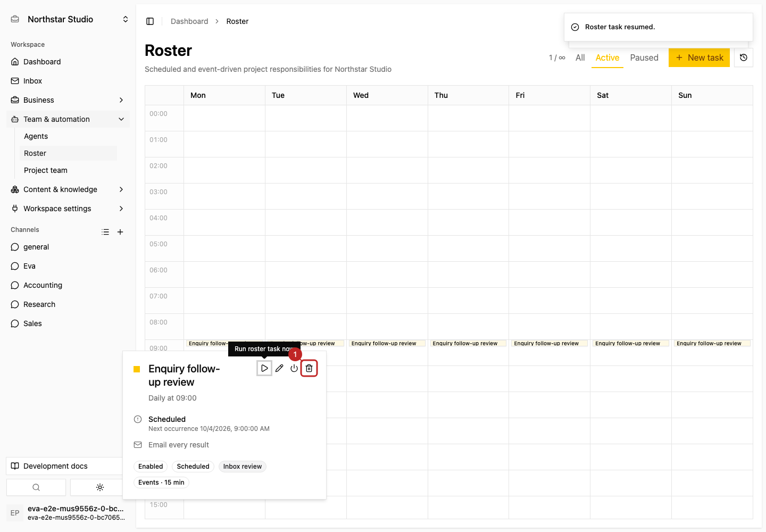Select the Active filter tab
The width and height of the screenshot is (766, 532).
(607, 57)
